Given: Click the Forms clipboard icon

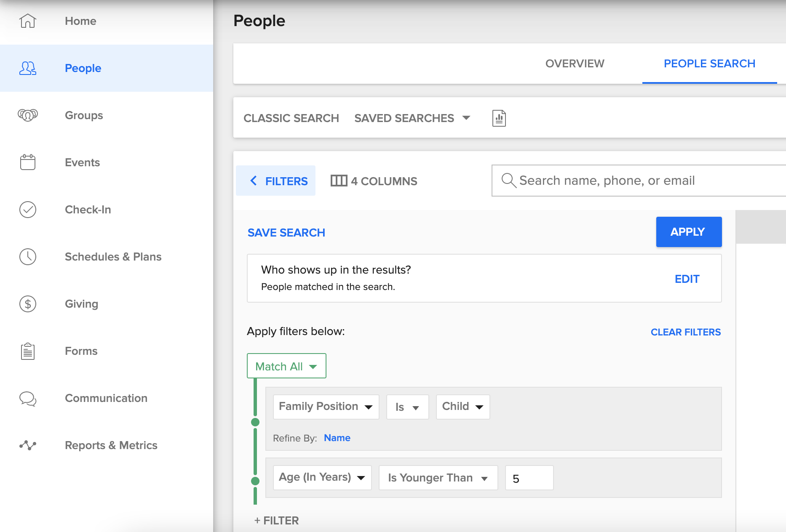Looking at the screenshot, I should 27,351.
